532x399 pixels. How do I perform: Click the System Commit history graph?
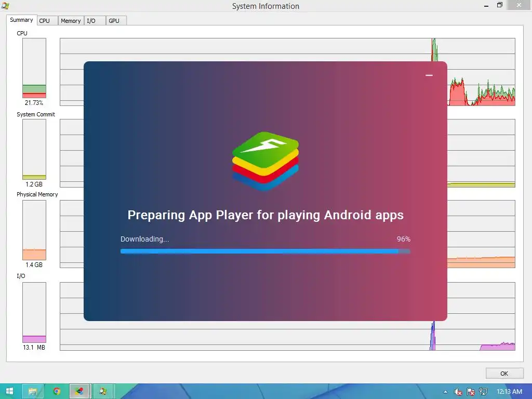pyautogui.click(x=481, y=153)
